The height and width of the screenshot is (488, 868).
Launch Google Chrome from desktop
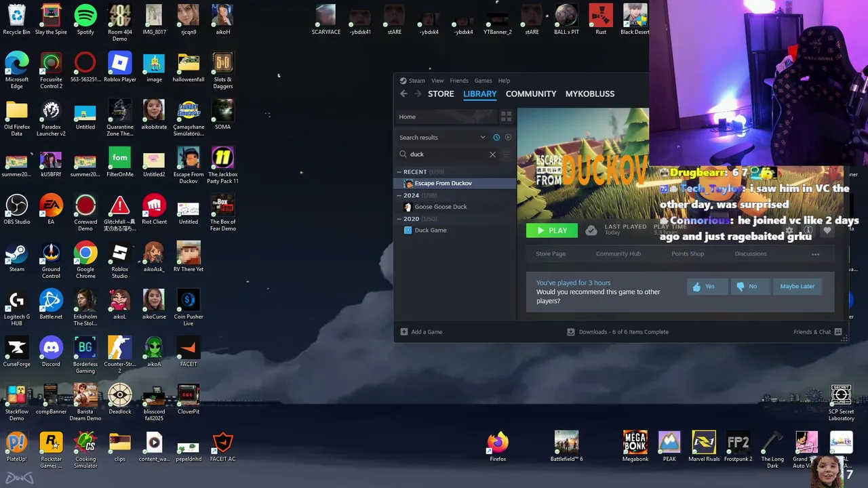(85, 260)
